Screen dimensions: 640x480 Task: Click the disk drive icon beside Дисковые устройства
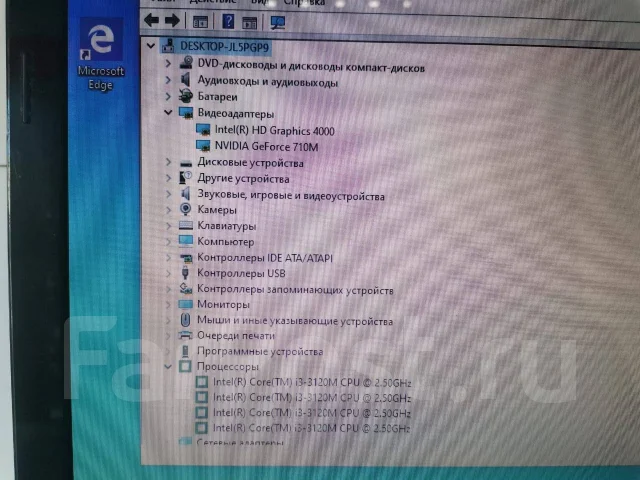[x=186, y=163]
